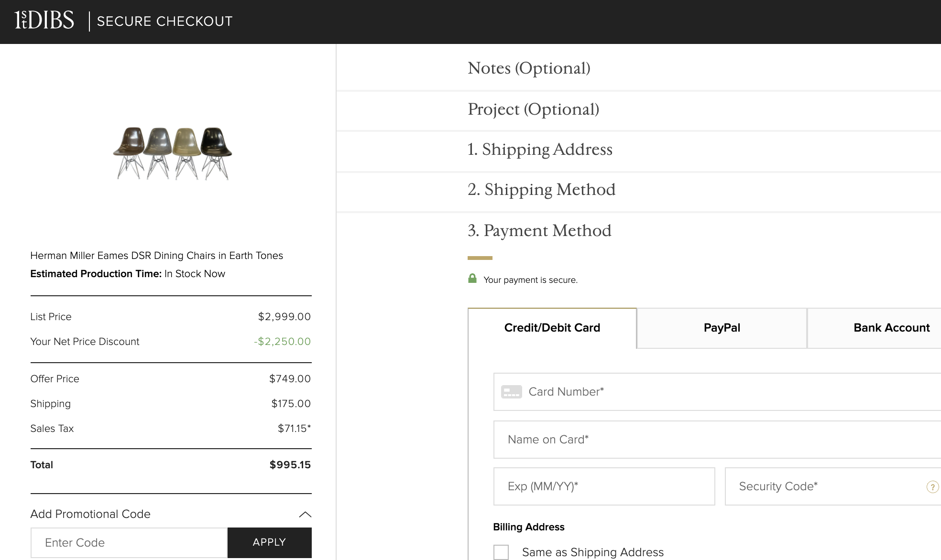Viewport: 941px width, 560px height.
Task: Focus the Exp (MM/YY) field
Action: coord(604,486)
